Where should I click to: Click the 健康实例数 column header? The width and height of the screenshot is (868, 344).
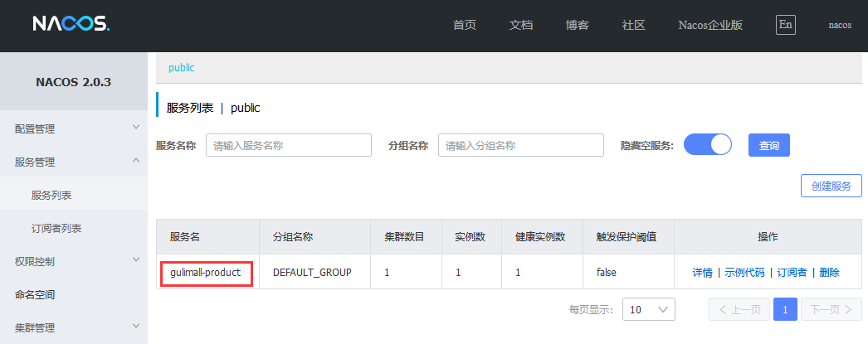[540, 237]
